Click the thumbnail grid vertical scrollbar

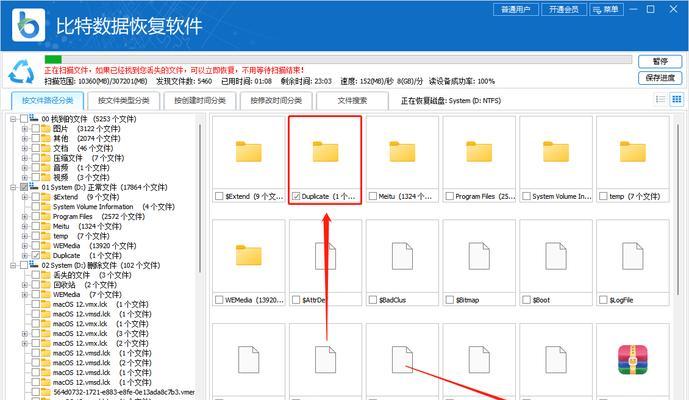(x=678, y=209)
